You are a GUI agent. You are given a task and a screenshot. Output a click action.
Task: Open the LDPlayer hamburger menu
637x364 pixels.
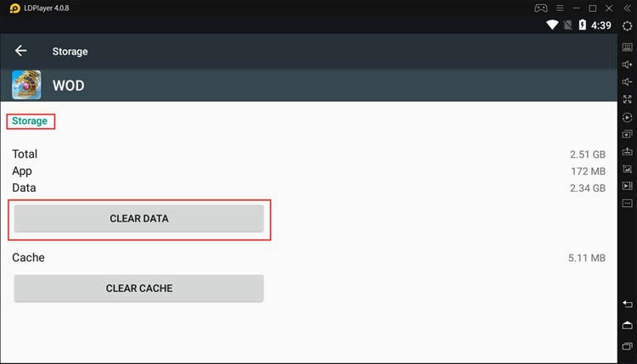(559, 8)
